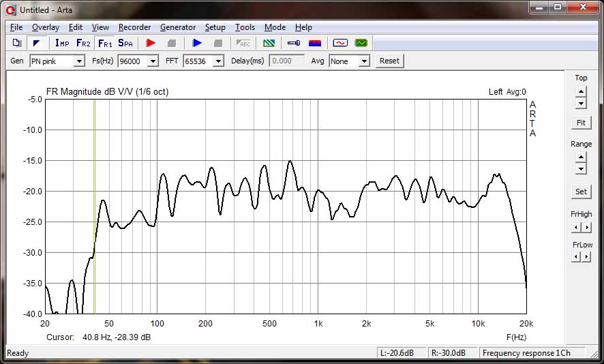Close the Arta window
Image resolution: width=604 pixels, height=364 pixels.
(583, 7)
